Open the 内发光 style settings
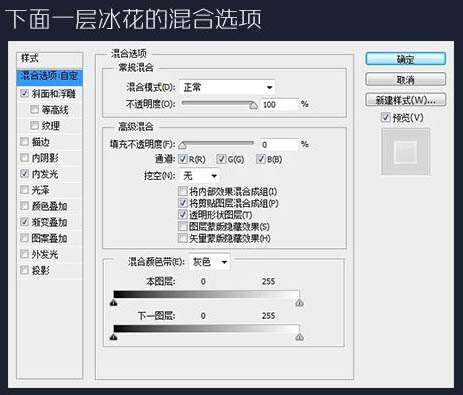The height and width of the screenshot is (395, 463). pos(45,174)
